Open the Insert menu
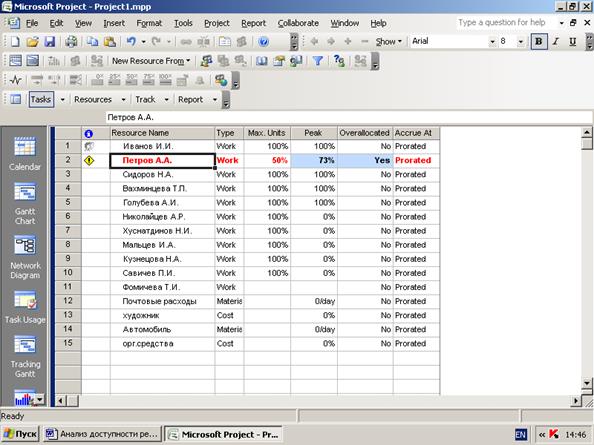The height and width of the screenshot is (445, 594). tap(114, 23)
